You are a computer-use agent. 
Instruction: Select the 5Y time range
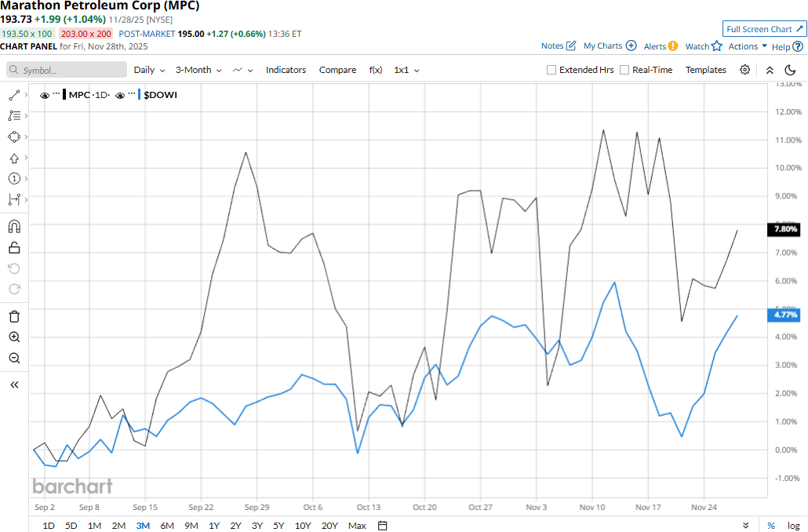(x=278, y=525)
